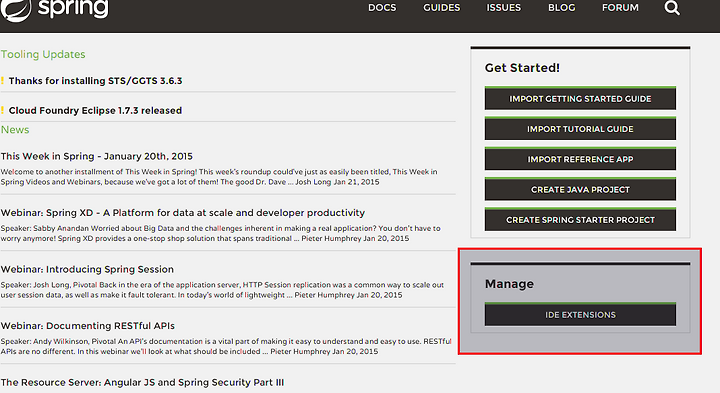
Task: Go to the ISSUES page
Action: pyautogui.click(x=504, y=8)
